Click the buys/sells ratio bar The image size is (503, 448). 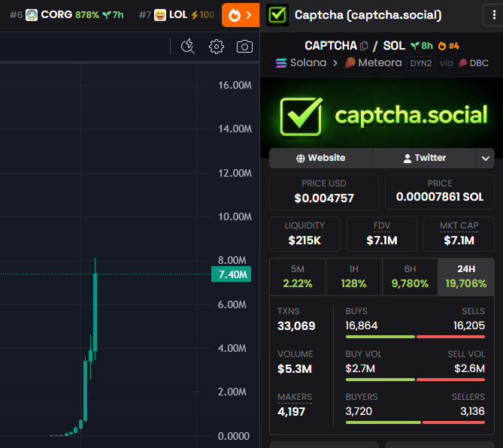416,337
